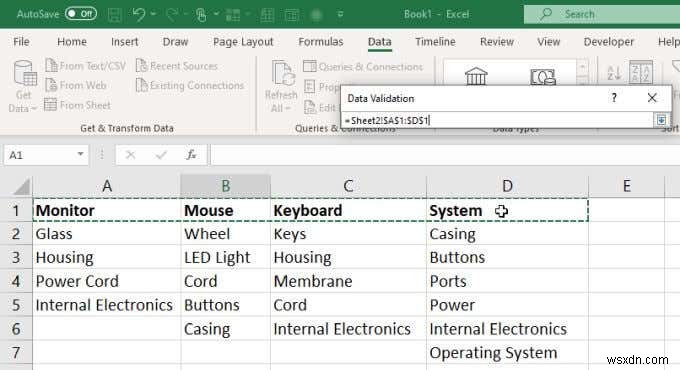
Task: Click the Keyboard header cell
Action: click(348, 210)
